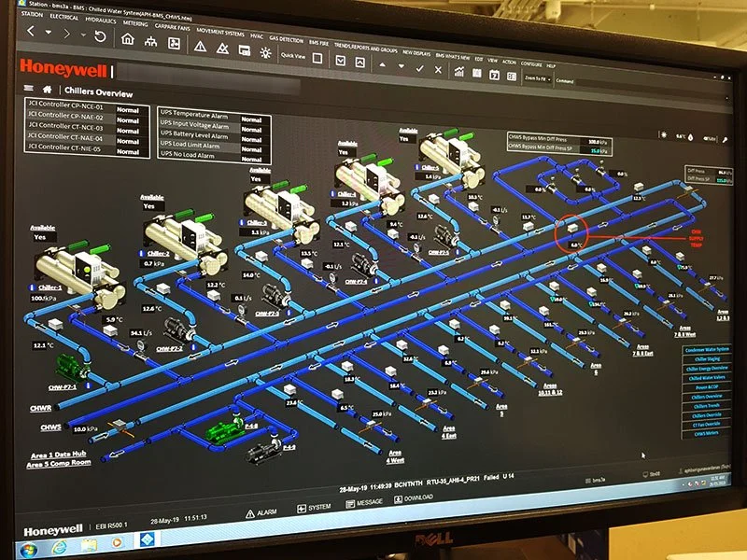Click the page up boxed arrow icon
The width and height of the screenshot is (747, 560).
(x=360, y=63)
